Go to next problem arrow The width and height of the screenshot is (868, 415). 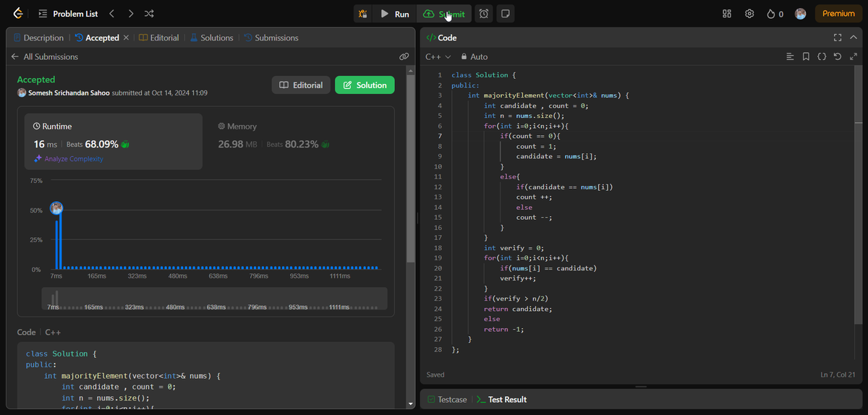pyautogui.click(x=130, y=14)
